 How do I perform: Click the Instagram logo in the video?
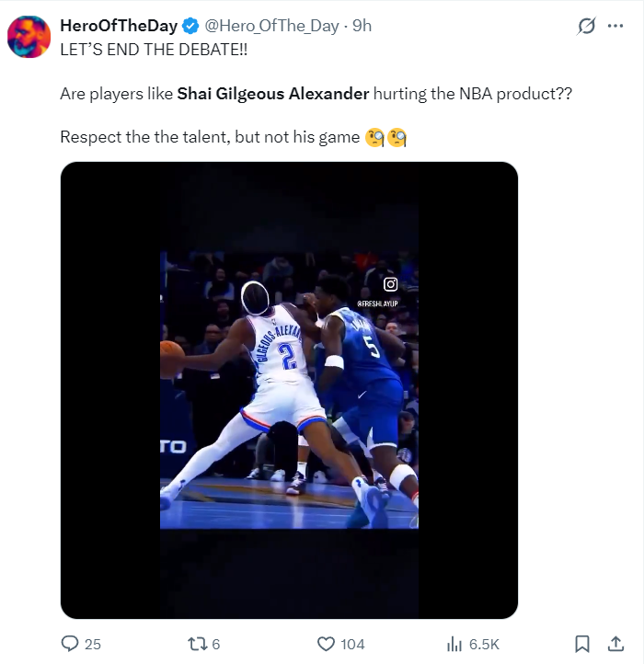point(390,284)
